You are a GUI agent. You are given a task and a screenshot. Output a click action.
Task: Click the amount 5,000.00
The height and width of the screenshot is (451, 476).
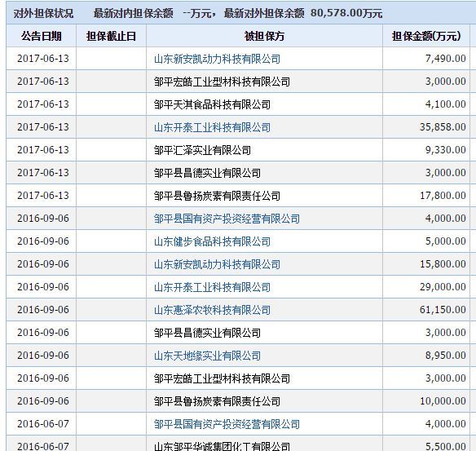[x=445, y=241]
